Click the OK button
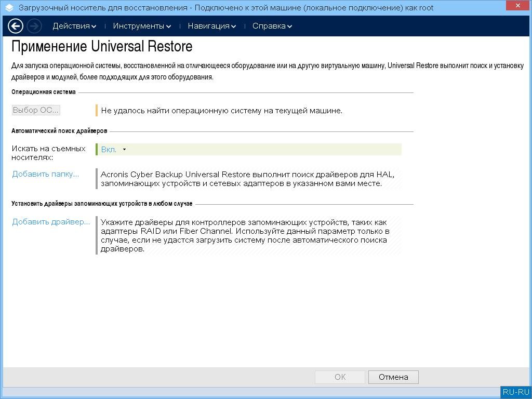 click(x=340, y=377)
